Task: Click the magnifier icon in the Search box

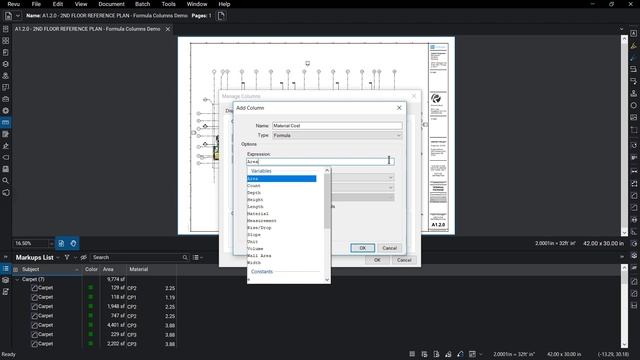Action: 185,258
